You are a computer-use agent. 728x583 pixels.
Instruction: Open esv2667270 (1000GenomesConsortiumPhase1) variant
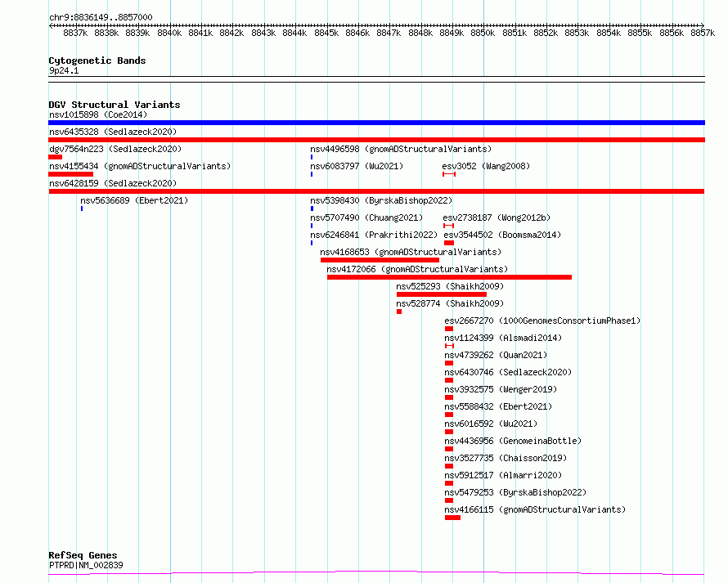pyautogui.click(x=542, y=321)
